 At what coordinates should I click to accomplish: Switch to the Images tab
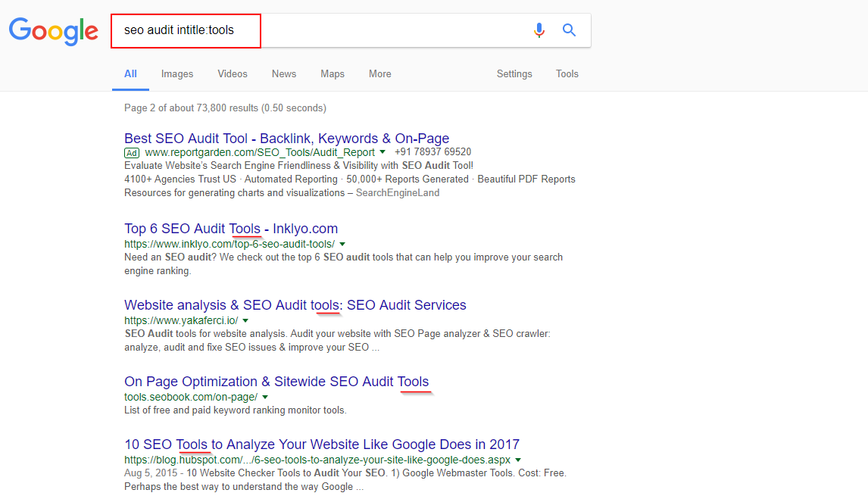coord(177,74)
